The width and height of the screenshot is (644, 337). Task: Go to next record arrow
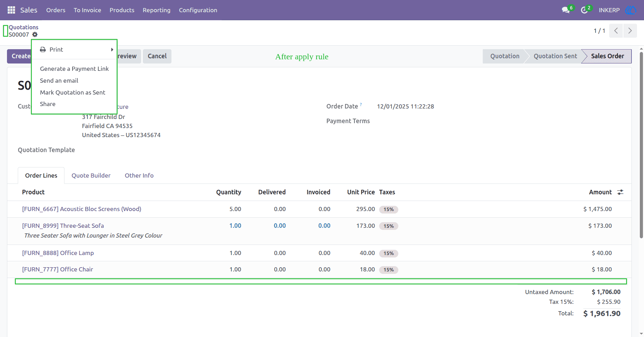click(630, 31)
